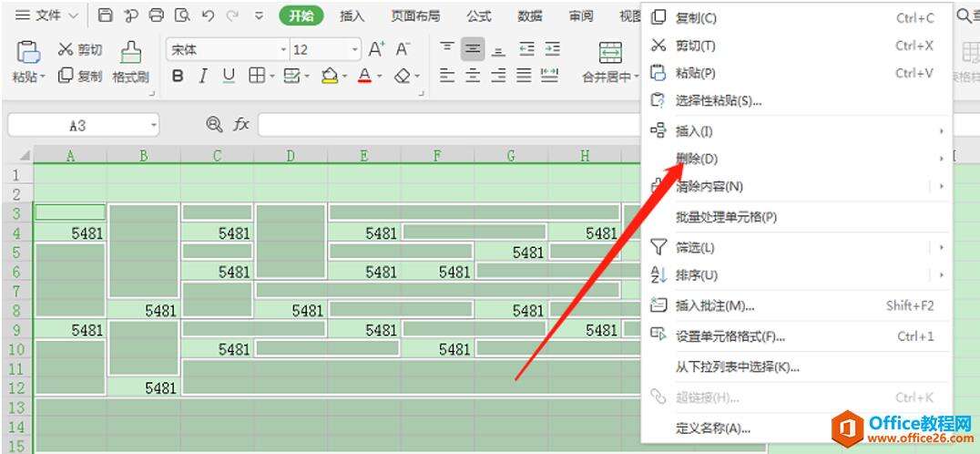Click 复制 copy in the ribbon

pyautogui.click(x=80, y=76)
